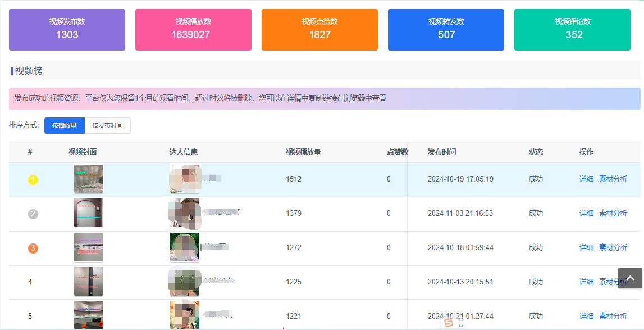Open 素材分析 for the 1512-play video
The width and height of the screenshot is (644, 330).
pos(613,179)
